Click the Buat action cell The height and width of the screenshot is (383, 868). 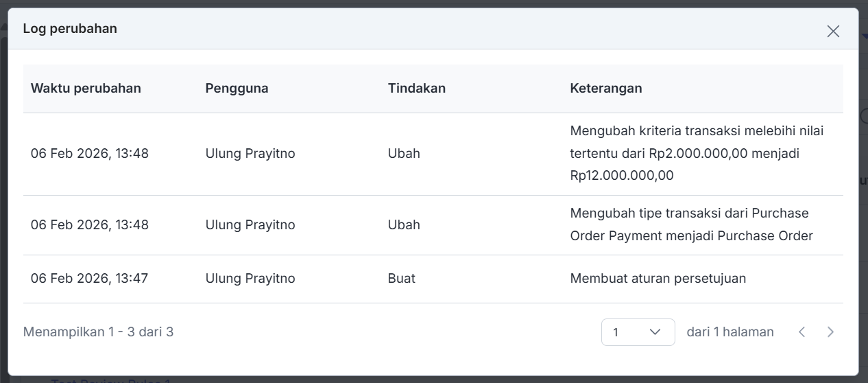pyautogui.click(x=402, y=279)
